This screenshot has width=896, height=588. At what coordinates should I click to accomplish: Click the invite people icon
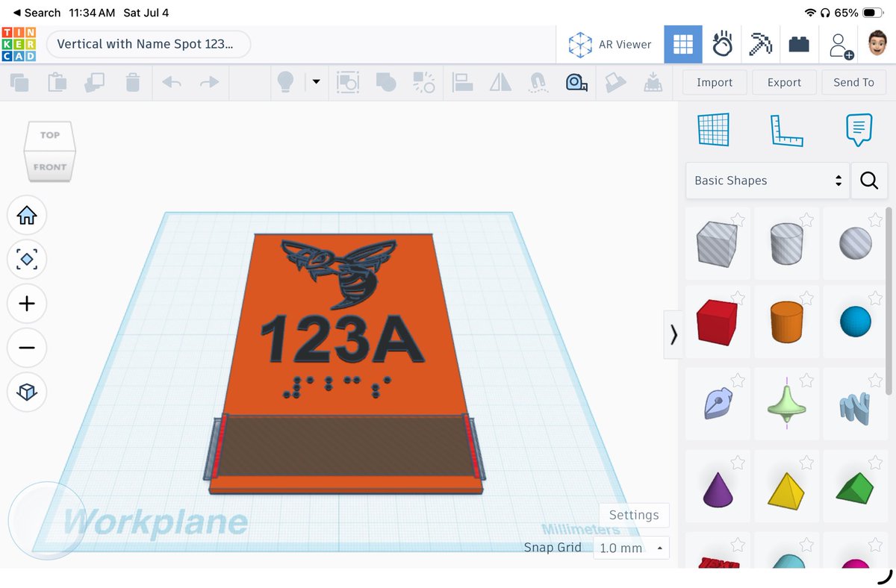tap(841, 45)
